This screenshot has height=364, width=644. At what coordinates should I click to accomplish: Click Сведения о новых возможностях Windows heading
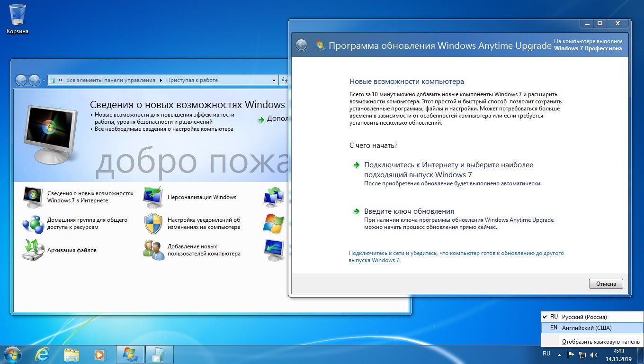(x=188, y=105)
